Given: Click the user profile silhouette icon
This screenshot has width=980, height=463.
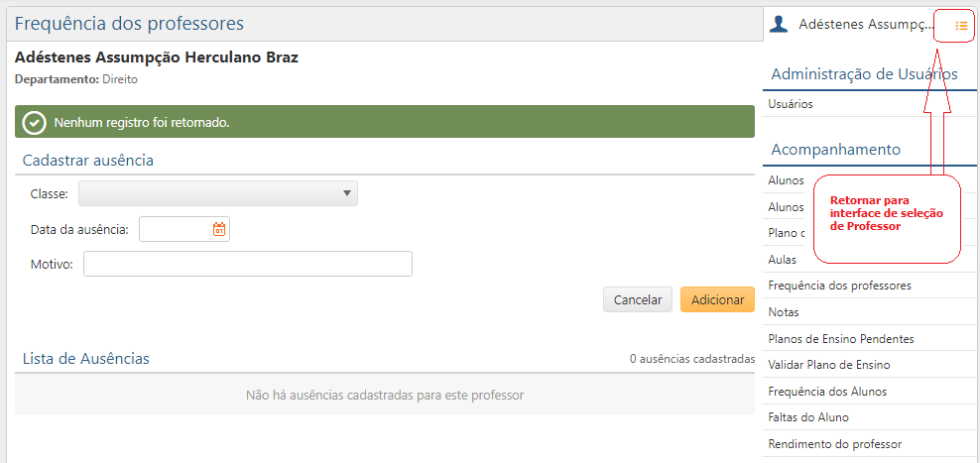Looking at the screenshot, I should [779, 25].
